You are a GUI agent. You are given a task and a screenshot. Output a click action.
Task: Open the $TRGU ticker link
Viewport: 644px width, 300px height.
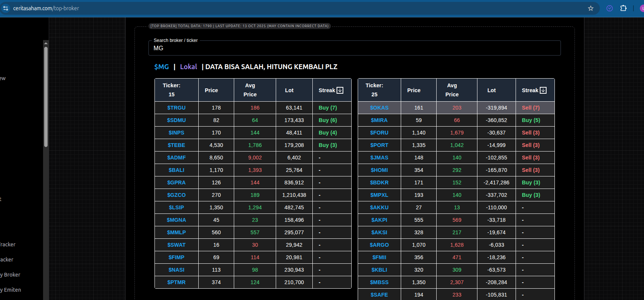click(176, 108)
